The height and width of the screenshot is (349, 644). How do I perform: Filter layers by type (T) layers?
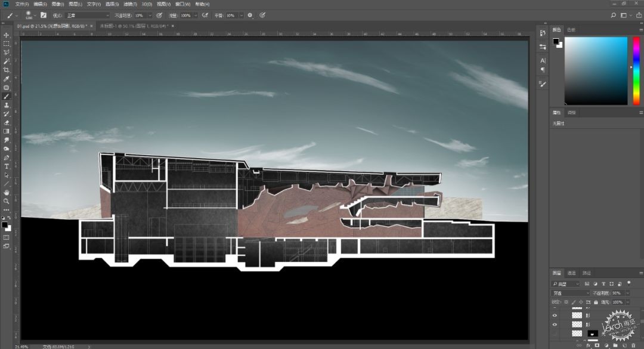click(603, 283)
